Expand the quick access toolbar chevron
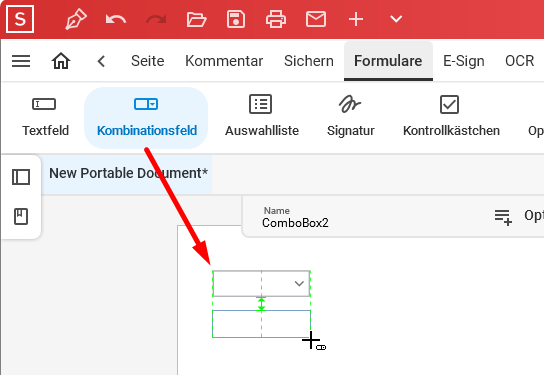 [x=396, y=19]
